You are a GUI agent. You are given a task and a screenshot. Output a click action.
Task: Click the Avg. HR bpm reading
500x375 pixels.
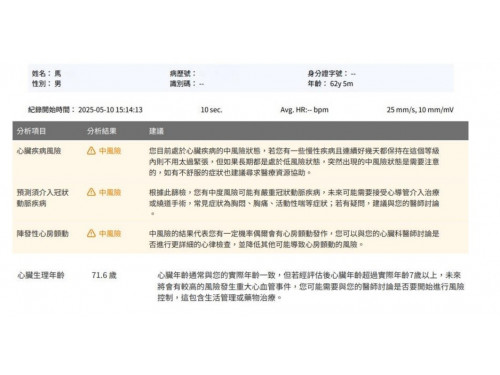(304, 110)
